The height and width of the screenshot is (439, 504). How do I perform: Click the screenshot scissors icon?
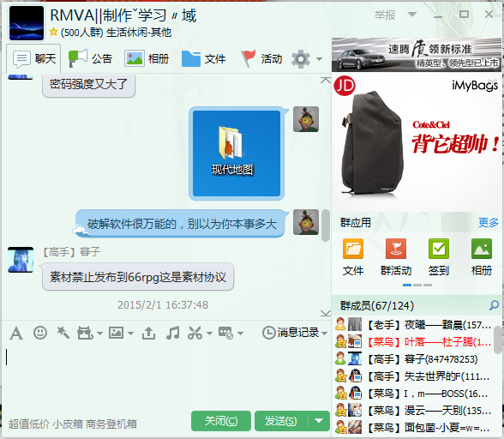[x=195, y=333]
